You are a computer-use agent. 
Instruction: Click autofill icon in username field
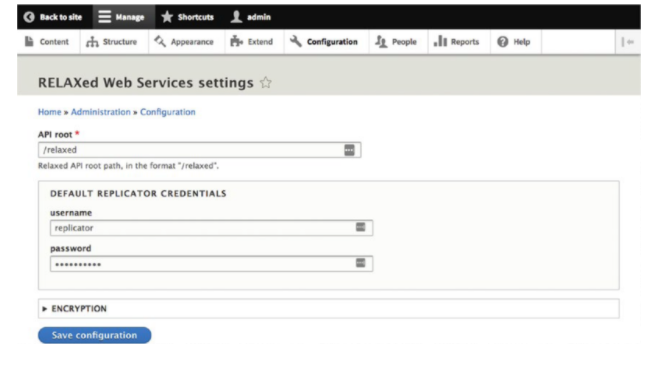360,228
